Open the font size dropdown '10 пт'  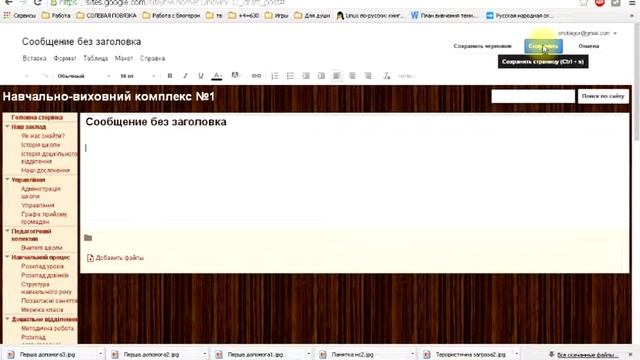[x=138, y=76]
